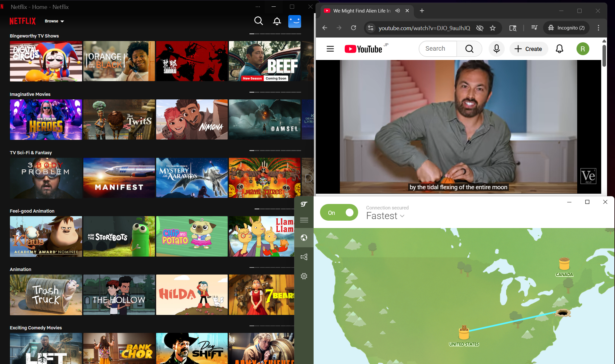Click the Imaginative Movies heading
The image size is (615, 364).
[30, 94]
